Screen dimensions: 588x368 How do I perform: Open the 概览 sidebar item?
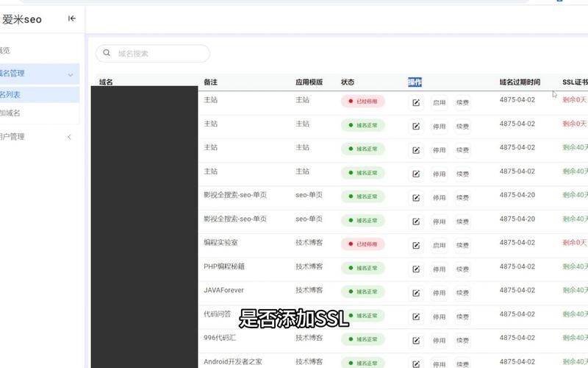pos(5,50)
